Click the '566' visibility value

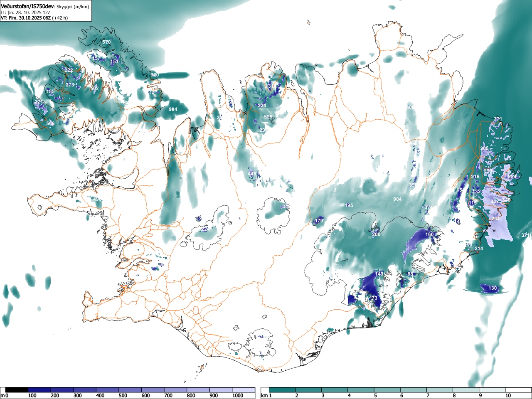50,123
